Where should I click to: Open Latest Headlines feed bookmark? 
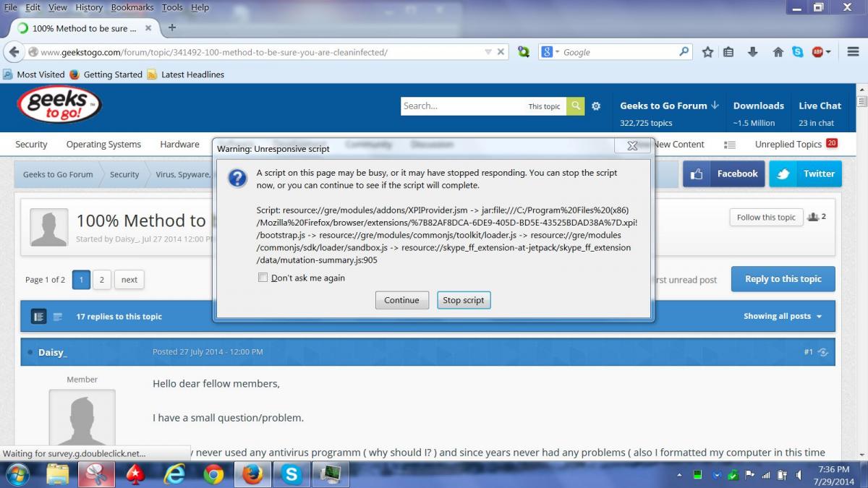pos(186,74)
